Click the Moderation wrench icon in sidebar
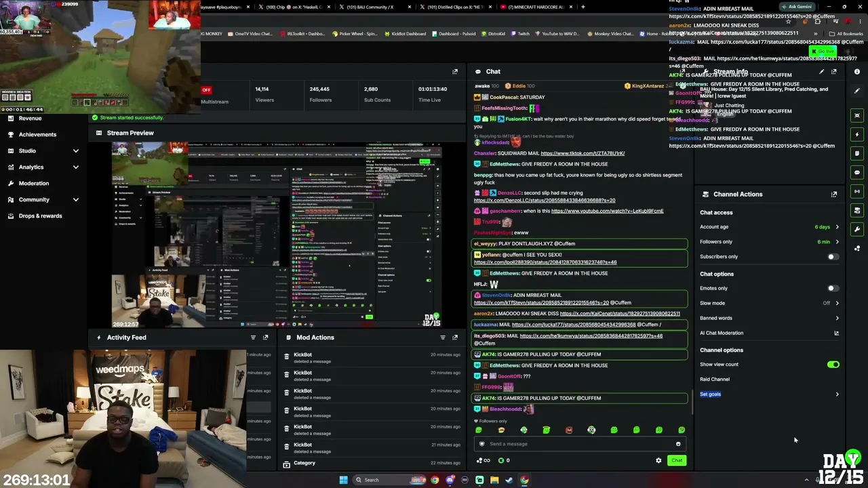The image size is (868, 488). [x=10, y=183]
